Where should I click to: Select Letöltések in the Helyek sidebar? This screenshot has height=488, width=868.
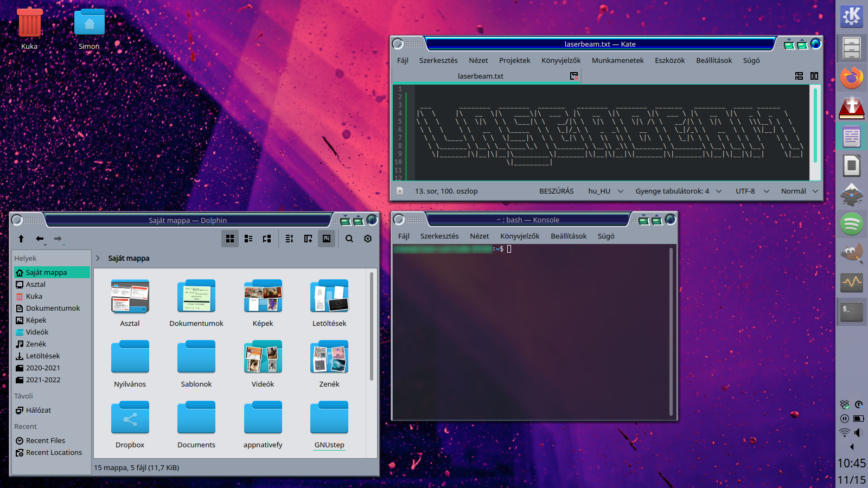43,356
